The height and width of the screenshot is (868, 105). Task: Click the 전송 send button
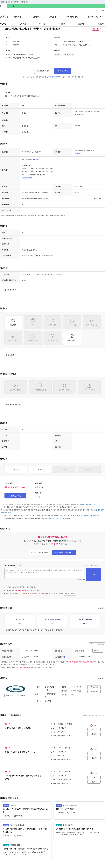coord(94,575)
